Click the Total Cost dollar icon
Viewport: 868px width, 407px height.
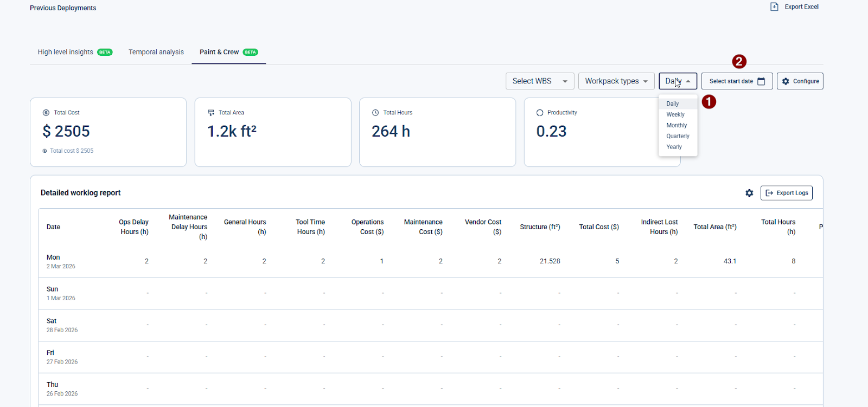coord(46,113)
